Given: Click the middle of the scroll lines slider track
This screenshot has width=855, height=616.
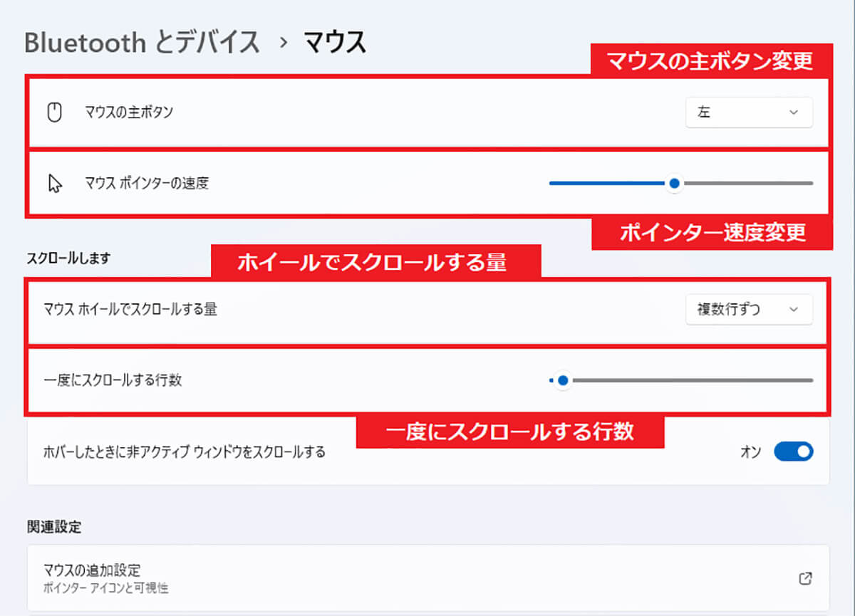Looking at the screenshot, I should [x=681, y=380].
